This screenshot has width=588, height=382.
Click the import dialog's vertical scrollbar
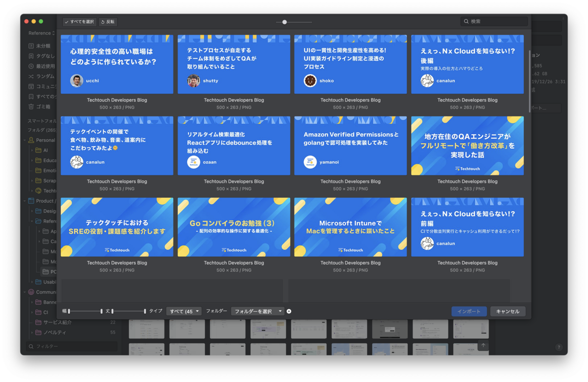point(529,82)
